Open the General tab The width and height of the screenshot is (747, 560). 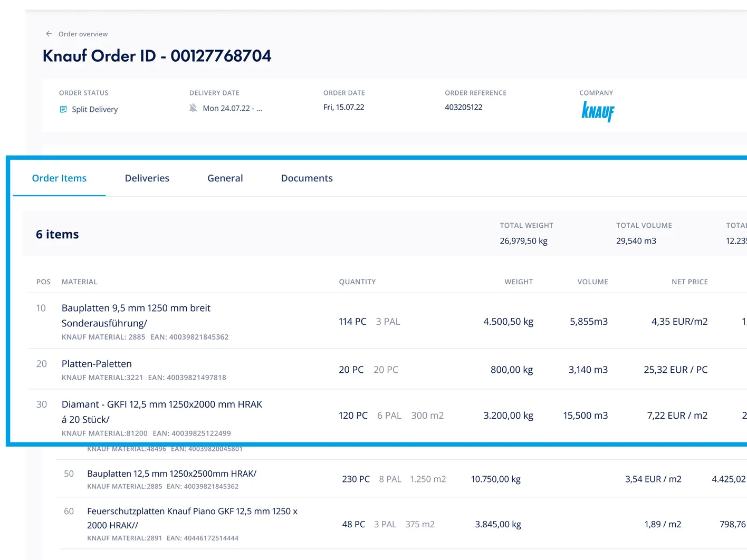coord(225,178)
